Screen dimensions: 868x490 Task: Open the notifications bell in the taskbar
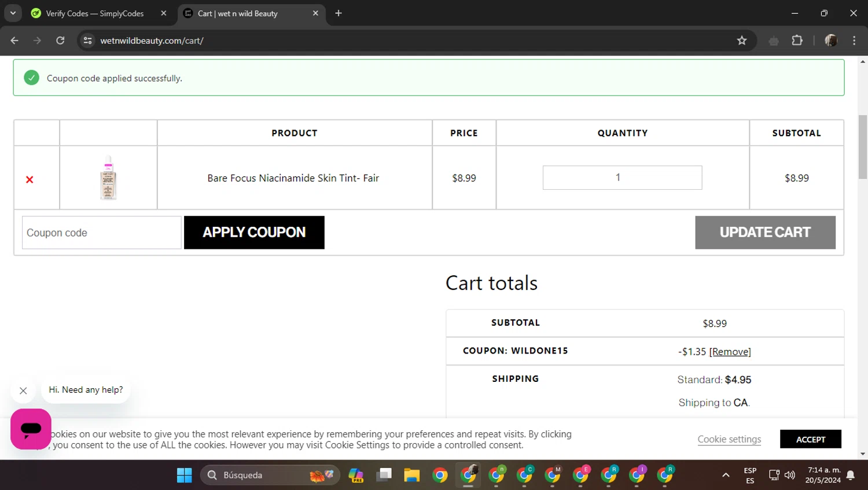coord(851,475)
